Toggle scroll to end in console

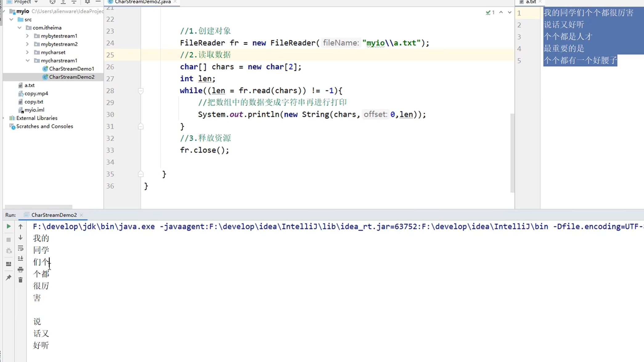tap(20, 259)
